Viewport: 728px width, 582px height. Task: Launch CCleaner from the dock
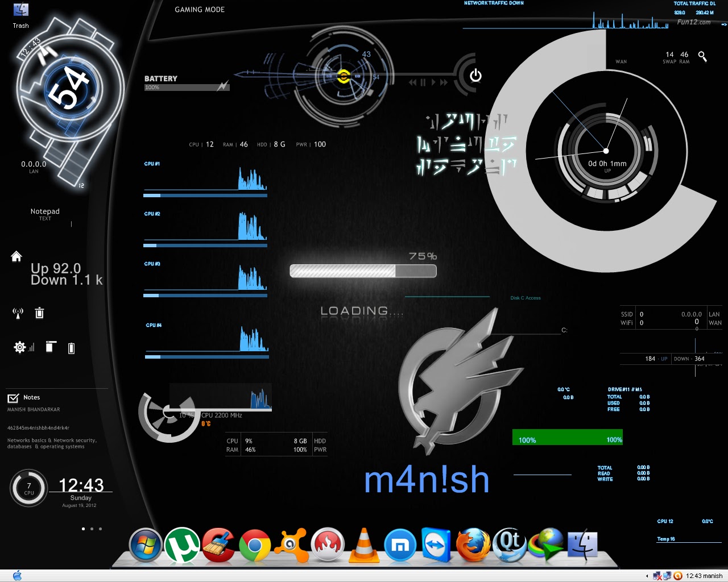point(218,546)
